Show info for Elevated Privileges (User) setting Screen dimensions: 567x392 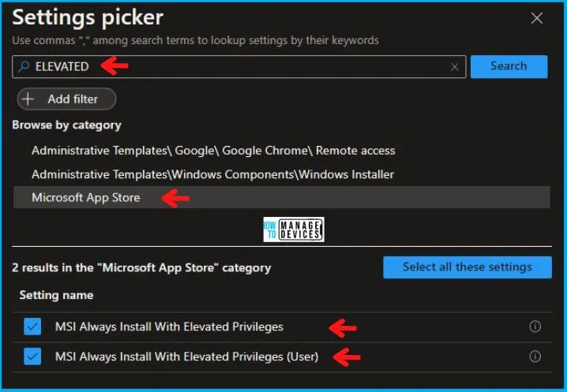pyautogui.click(x=535, y=357)
